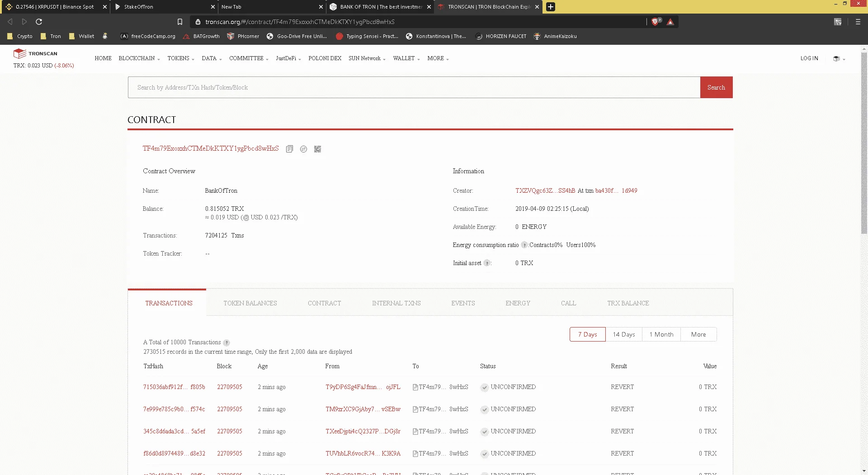Click the address search input field

click(x=414, y=87)
